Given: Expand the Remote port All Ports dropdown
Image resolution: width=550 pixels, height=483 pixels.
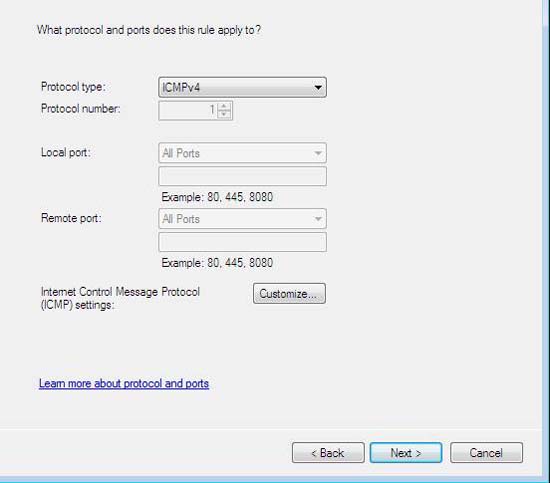Looking at the screenshot, I should pyautogui.click(x=242, y=219).
